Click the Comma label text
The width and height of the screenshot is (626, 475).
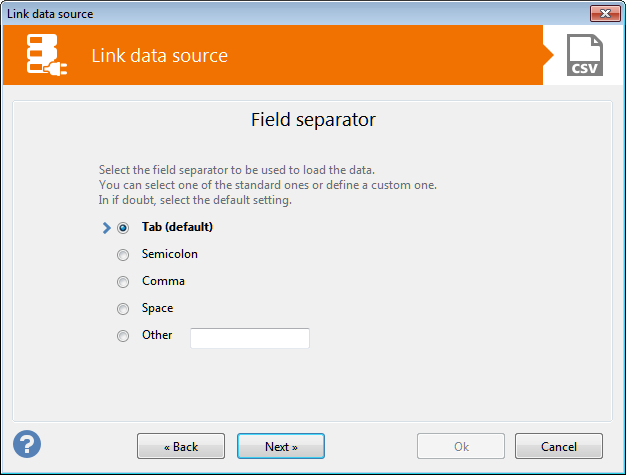pyautogui.click(x=163, y=281)
